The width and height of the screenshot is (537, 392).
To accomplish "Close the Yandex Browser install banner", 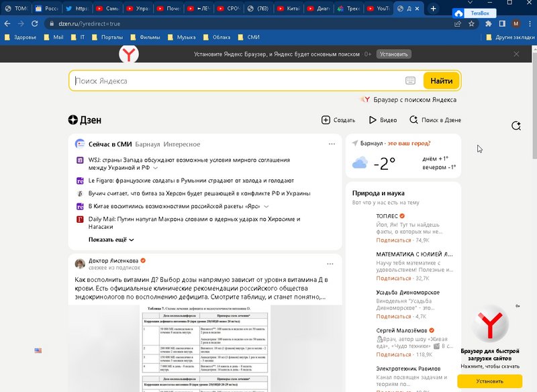I will click(516, 54).
